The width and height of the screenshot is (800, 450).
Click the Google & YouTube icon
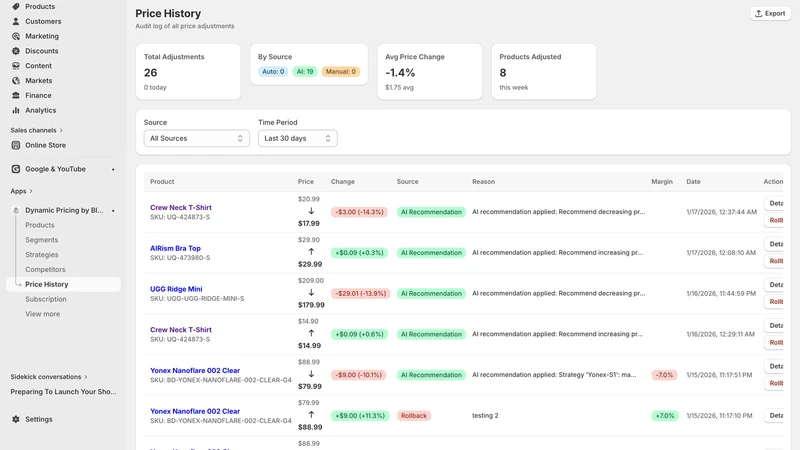pos(16,169)
